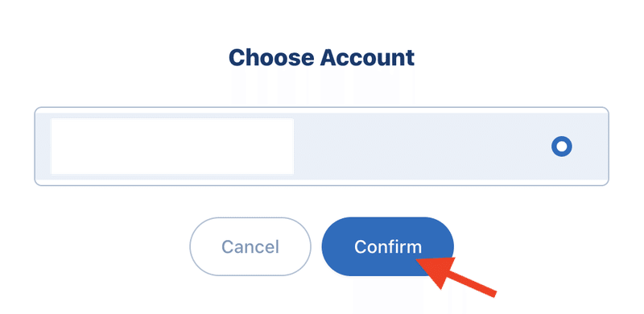Click the word Account in the title
This screenshot has height=314, width=644.
[367, 57]
